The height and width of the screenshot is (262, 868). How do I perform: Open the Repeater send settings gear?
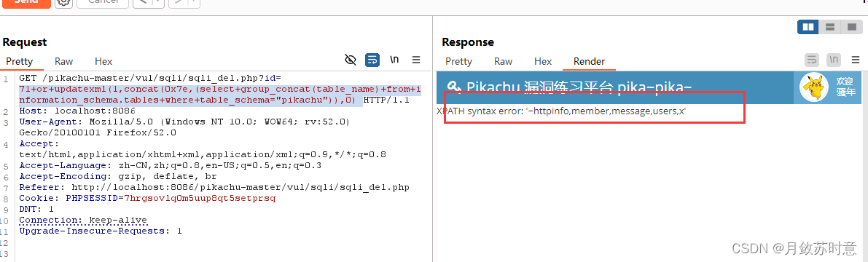63,1
